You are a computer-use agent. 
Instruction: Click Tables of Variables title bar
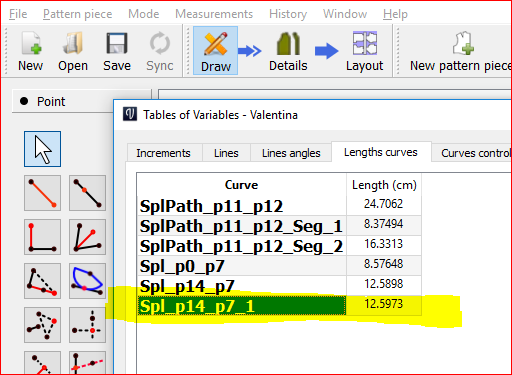point(313,115)
